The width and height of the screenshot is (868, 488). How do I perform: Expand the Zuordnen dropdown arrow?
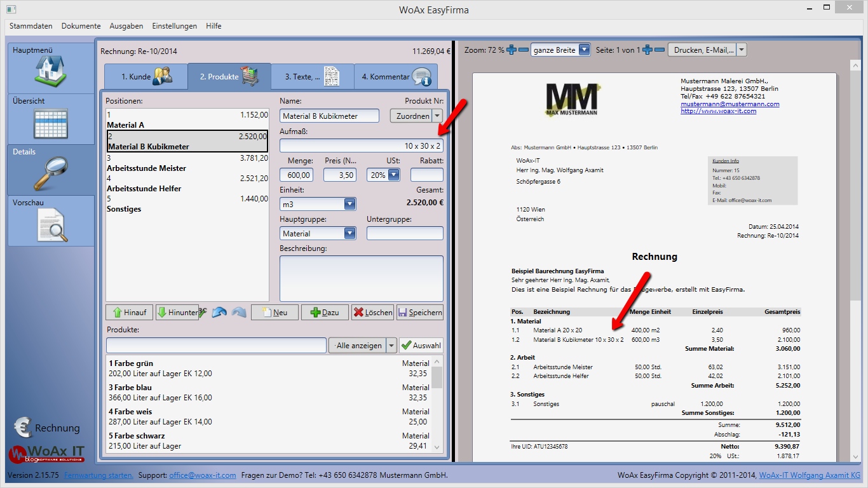coord(437,116)
